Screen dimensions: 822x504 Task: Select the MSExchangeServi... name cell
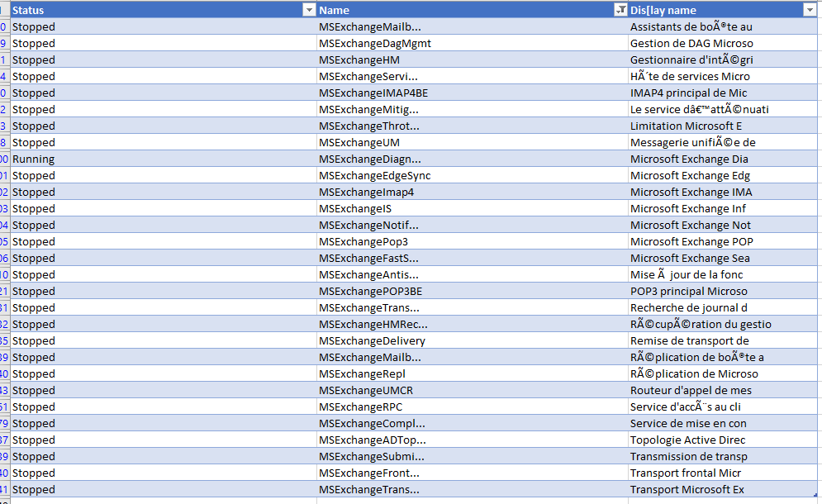click(473, 76)
